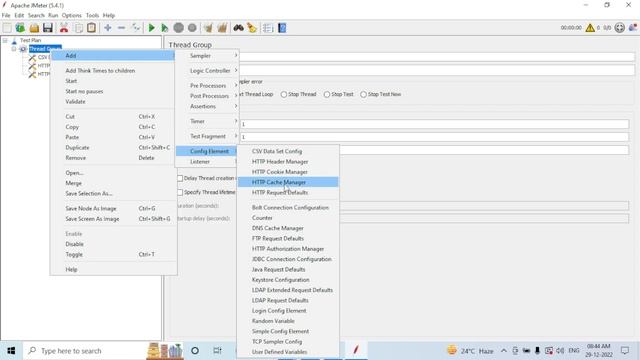Open the Tools menu
Image resolution: width=640 pixels, height=360 pixels.
[x=92, y=15]
